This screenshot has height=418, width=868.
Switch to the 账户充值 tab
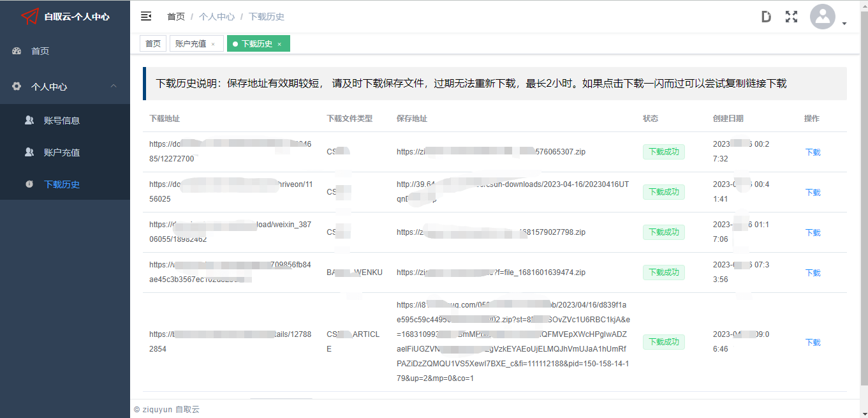click(190, 43)
